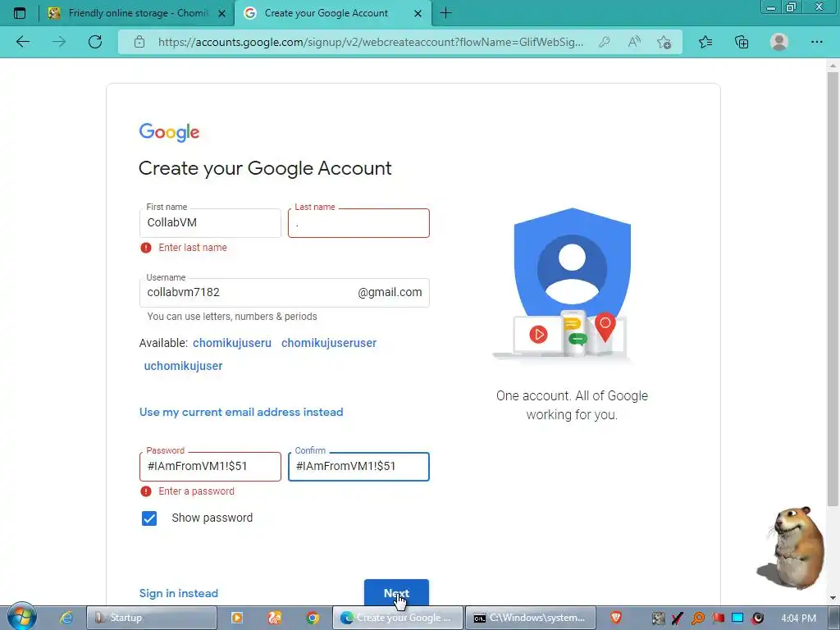The image size is (840, 630).
Task: Open the Favorites list
Action: click(x=705, y=42)
